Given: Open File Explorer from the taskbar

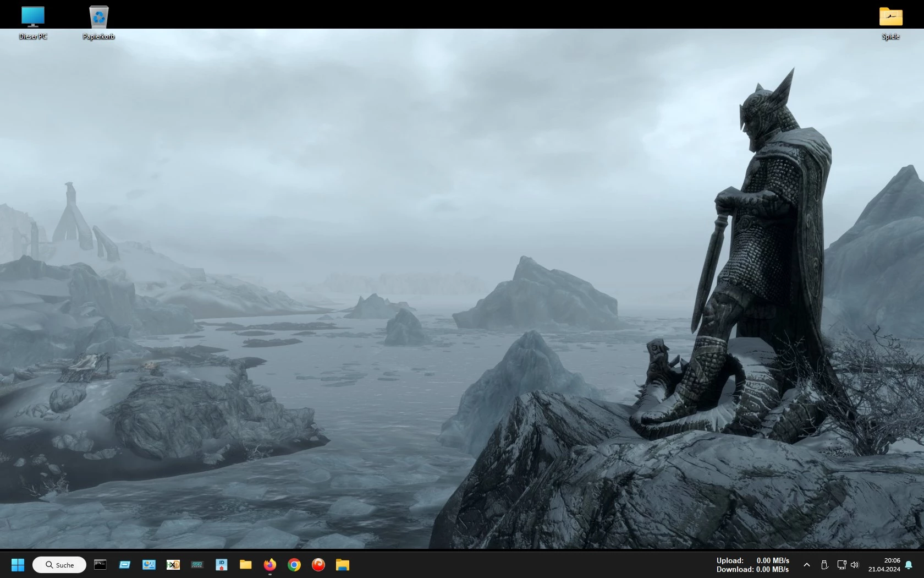Looking at the screenshot, I should 343,565.
